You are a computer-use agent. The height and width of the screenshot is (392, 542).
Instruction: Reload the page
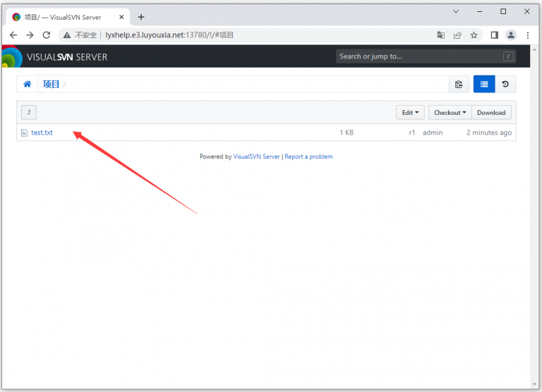tap(47, 35)
